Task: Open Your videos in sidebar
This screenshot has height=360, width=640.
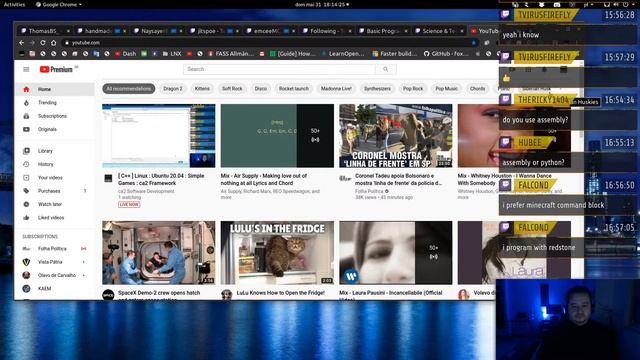Action: click(55, 178)
